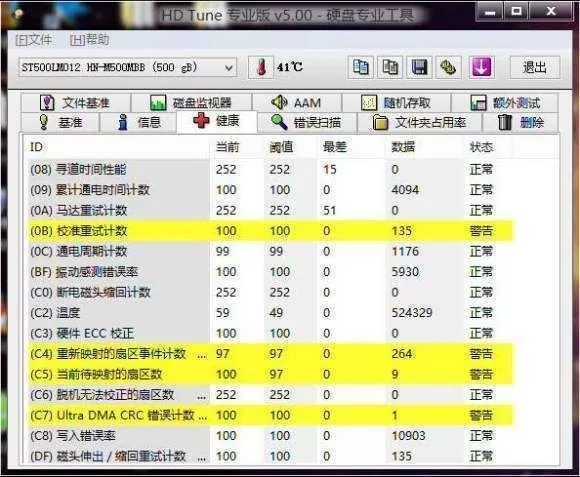Select the (0B) 校准重试计数 highlighted row
The height and width of the screenshot is (477, 580).
[271, 231]
